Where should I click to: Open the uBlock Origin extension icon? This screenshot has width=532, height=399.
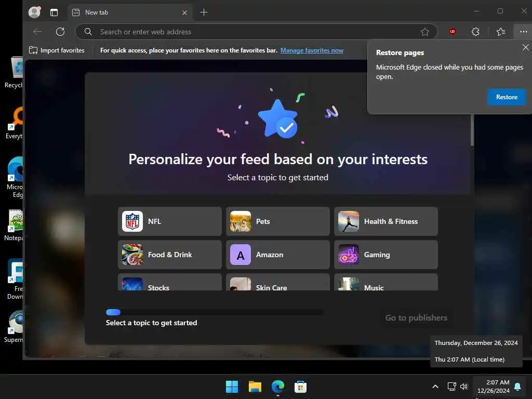click(453, 32)
